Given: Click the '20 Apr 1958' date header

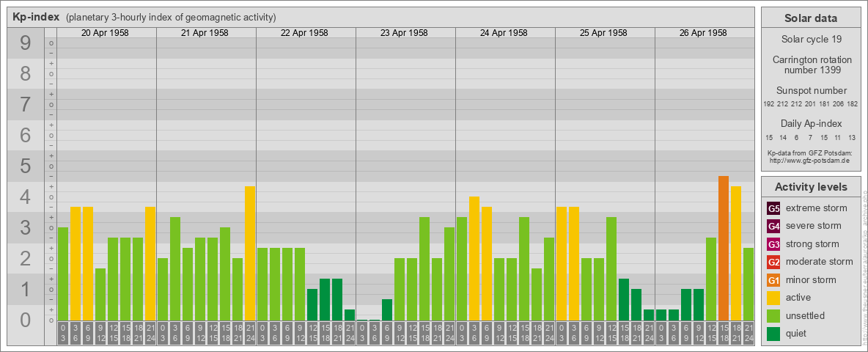Looking at the screenshot, I should coord(105,33).
